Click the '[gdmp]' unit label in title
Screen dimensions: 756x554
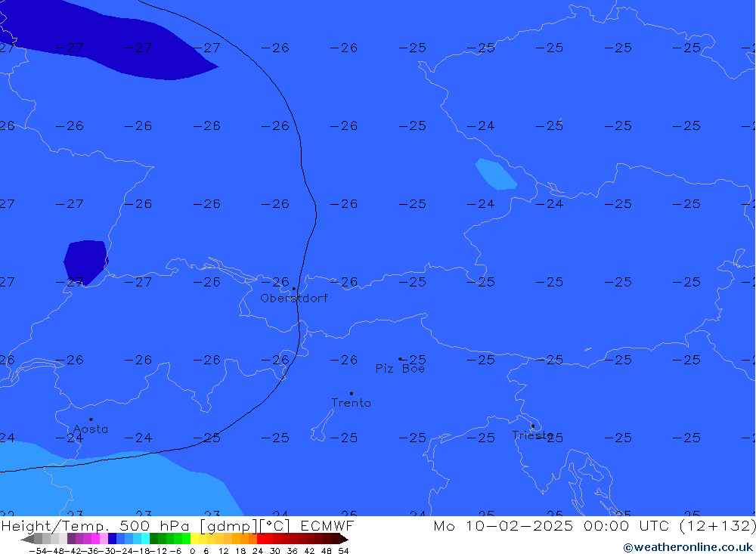pos(227,526)
